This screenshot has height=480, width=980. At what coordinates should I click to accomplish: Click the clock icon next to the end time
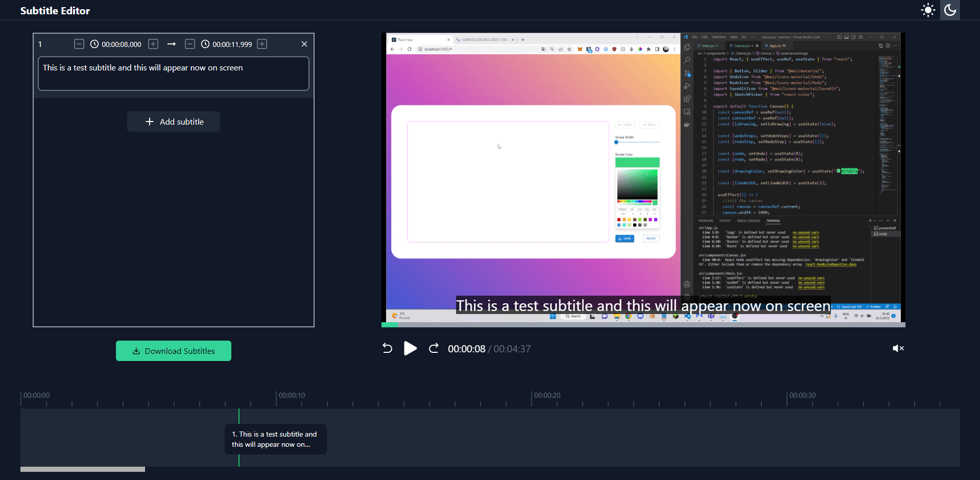(x=205, y=44)
